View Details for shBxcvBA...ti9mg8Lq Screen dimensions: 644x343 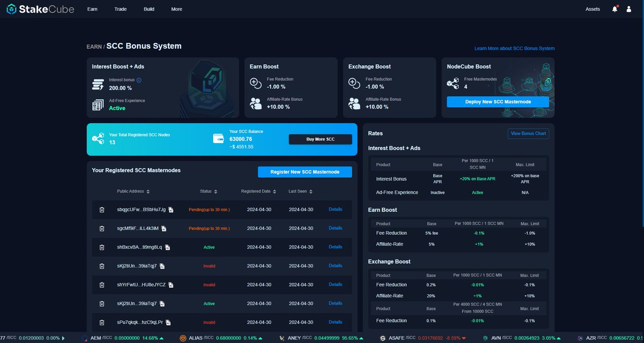(335, 247)
